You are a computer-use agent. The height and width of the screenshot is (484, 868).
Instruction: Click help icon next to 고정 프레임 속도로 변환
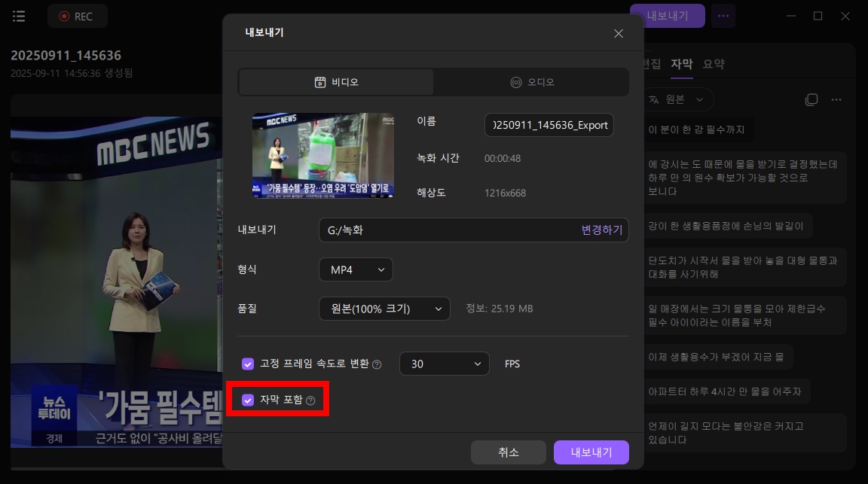(x=377, y=364)
